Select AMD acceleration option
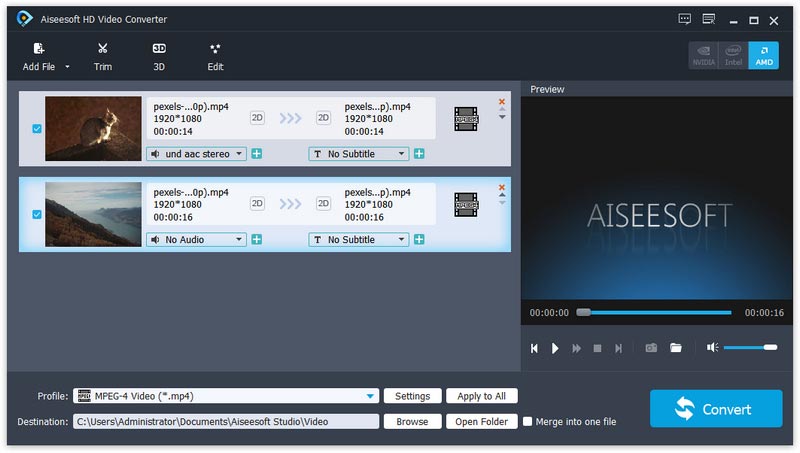The image size is (800, 453). [764, 55]
